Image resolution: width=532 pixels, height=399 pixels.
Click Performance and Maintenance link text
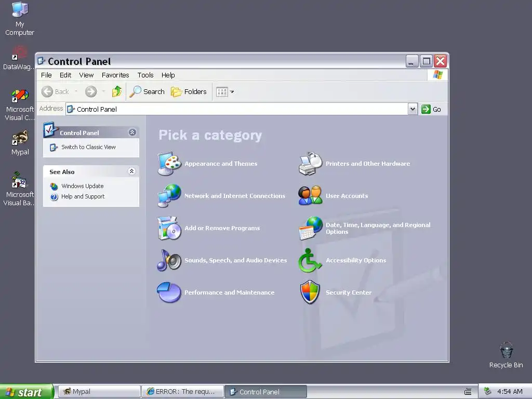pos(229,292)
